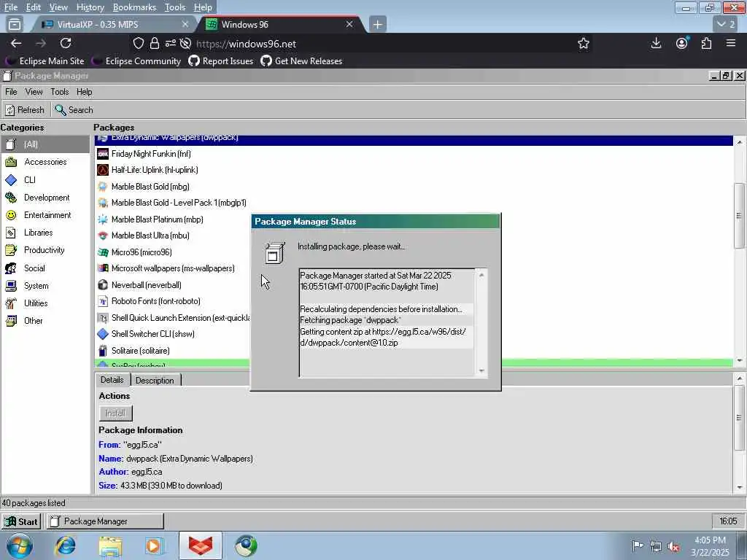Click the Microsoft wallpapers package icon

coord(103,268)
